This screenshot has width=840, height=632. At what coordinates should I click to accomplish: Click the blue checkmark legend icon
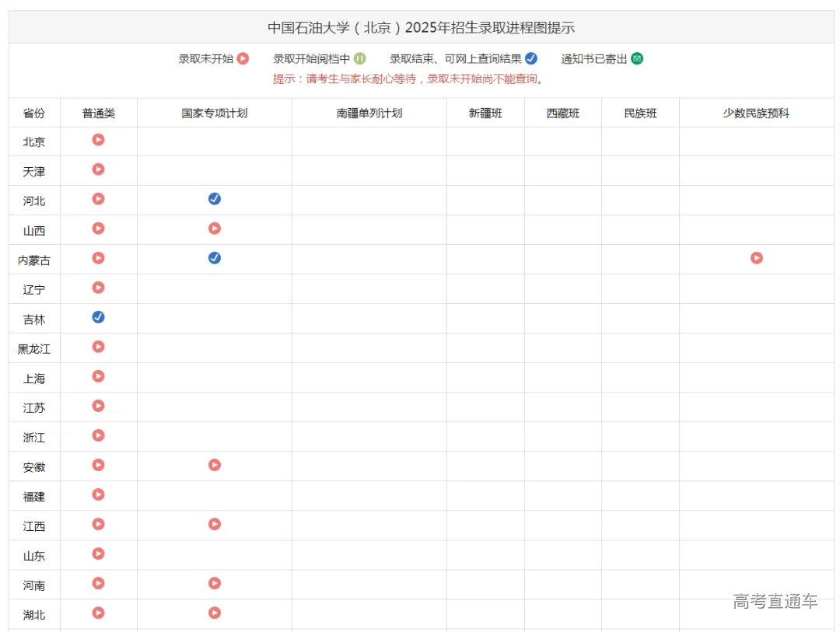tap(531, 58)
